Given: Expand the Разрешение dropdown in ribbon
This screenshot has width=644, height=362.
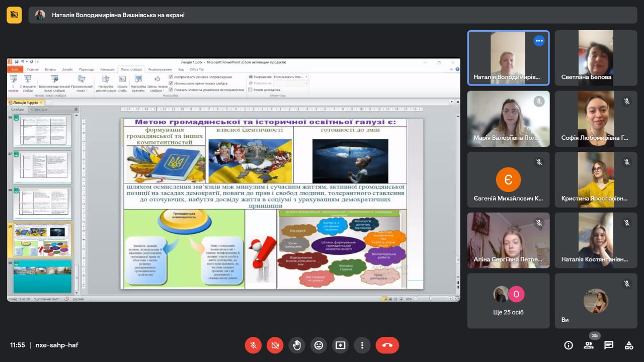Looking at the screenshot, I should tap(306, 77).
